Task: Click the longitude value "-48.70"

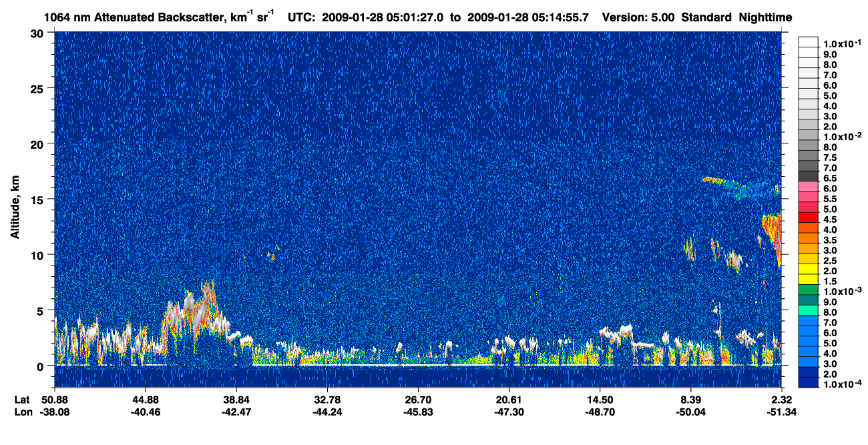Action: pos(600,412)
